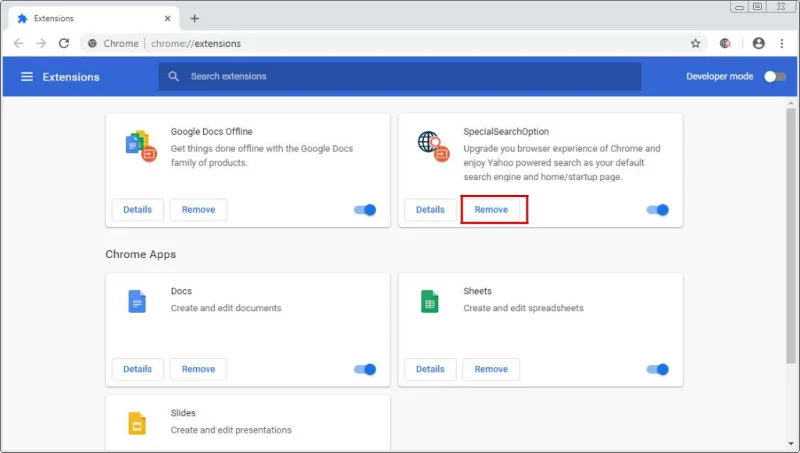Remove the SpecialSearchOption extension
The width and height of the screenshot is (800, 453).
pyautogui.click(x=491, y=210)
